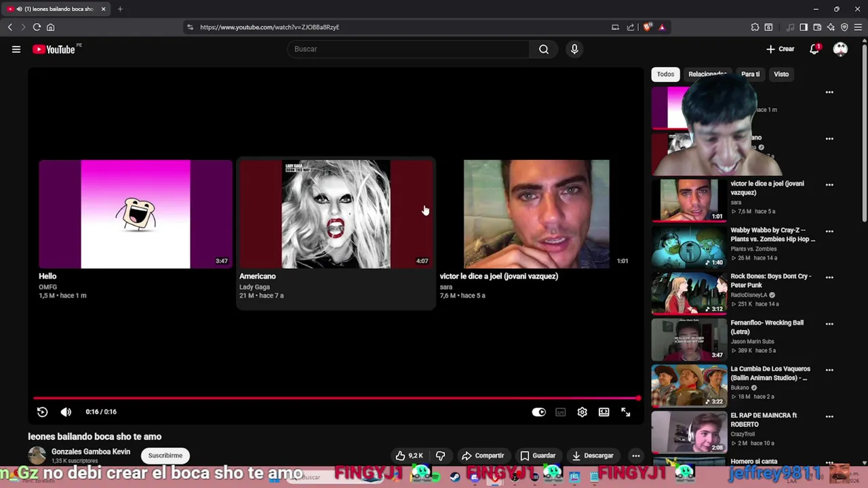
Task: Replay the video with the replay icon
Action: tap(42, 412)
